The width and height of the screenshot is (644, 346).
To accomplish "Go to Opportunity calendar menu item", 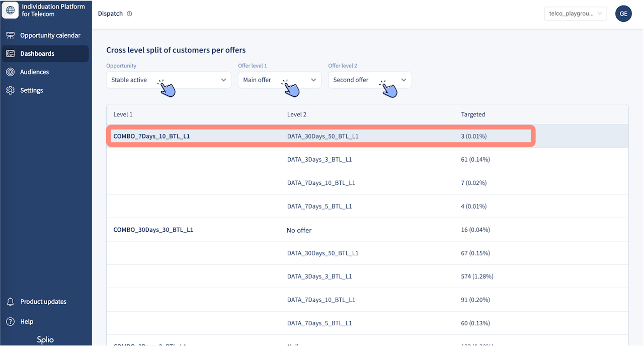I will (x=50, y=35).
